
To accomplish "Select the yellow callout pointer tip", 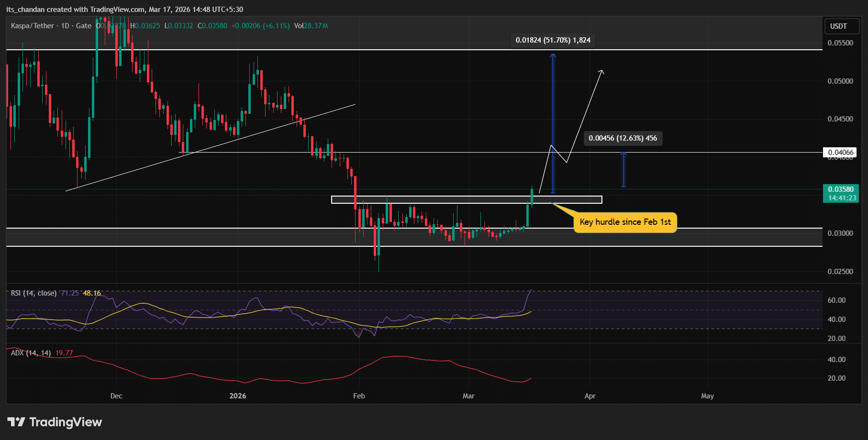I will 553,203.
